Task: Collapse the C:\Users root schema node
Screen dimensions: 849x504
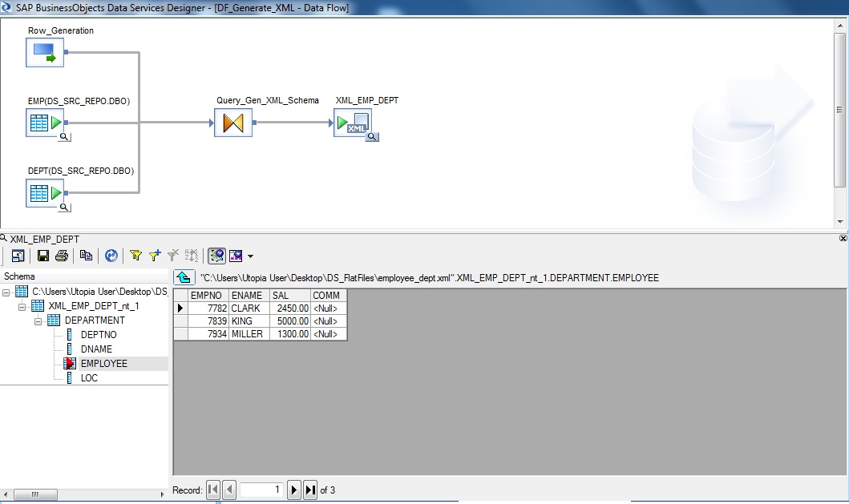Action: 6,292
